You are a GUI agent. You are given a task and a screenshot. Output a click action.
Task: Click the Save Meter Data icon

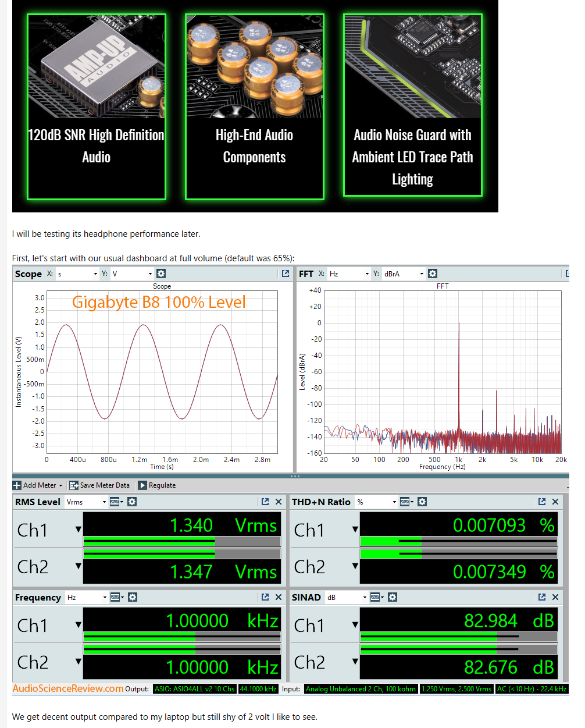[74, 485]
